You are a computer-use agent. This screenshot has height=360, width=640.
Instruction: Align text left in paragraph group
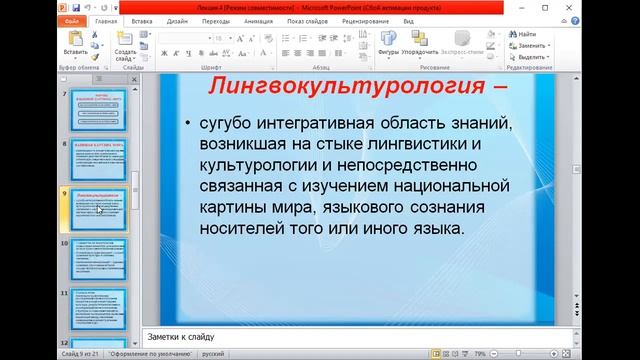[x=285, y=53]
